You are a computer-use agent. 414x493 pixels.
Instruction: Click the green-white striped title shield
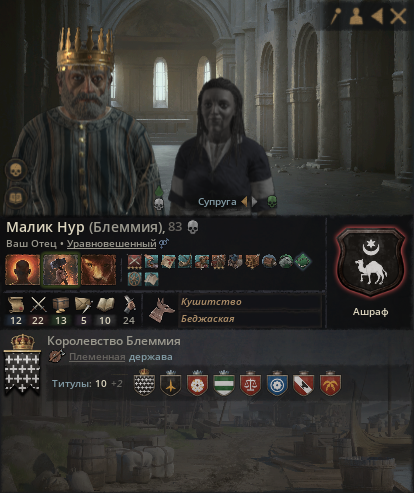pyautogui.click(x=224, y=383)
